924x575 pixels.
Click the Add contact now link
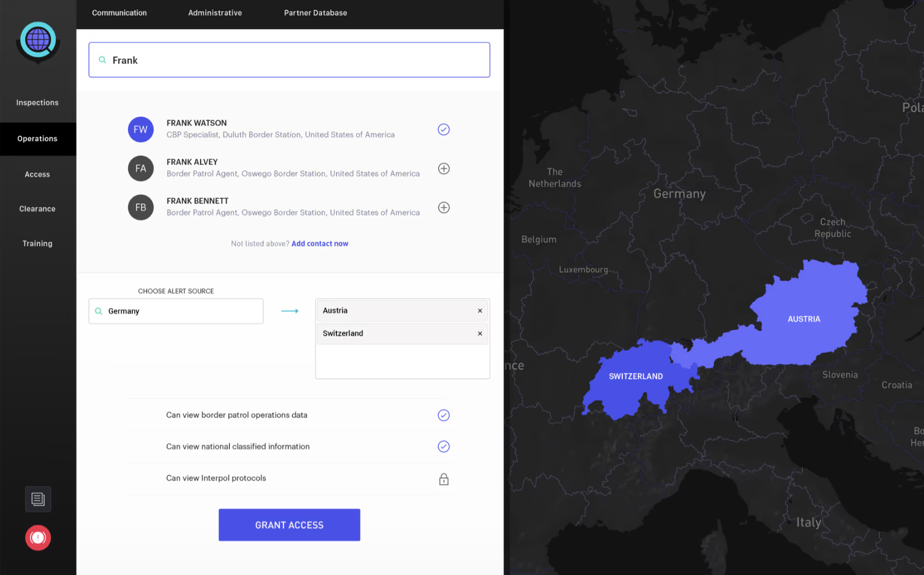click(x=320, y=244)
